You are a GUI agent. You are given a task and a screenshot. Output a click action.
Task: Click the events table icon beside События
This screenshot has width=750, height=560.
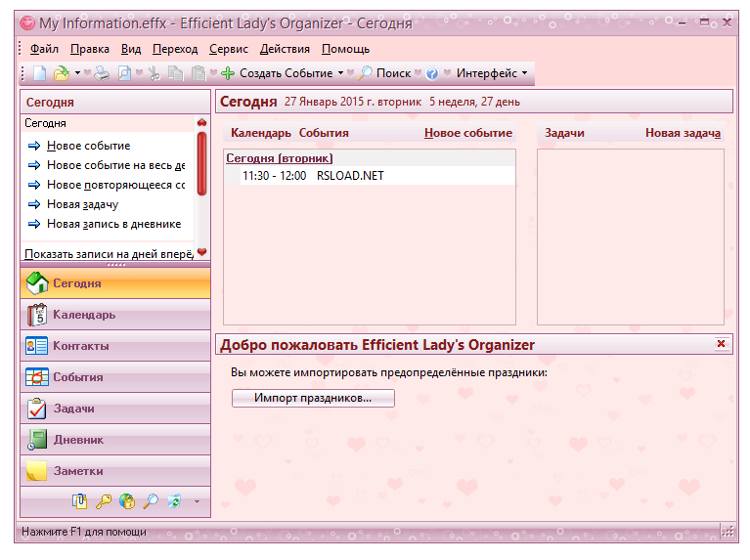37,377
